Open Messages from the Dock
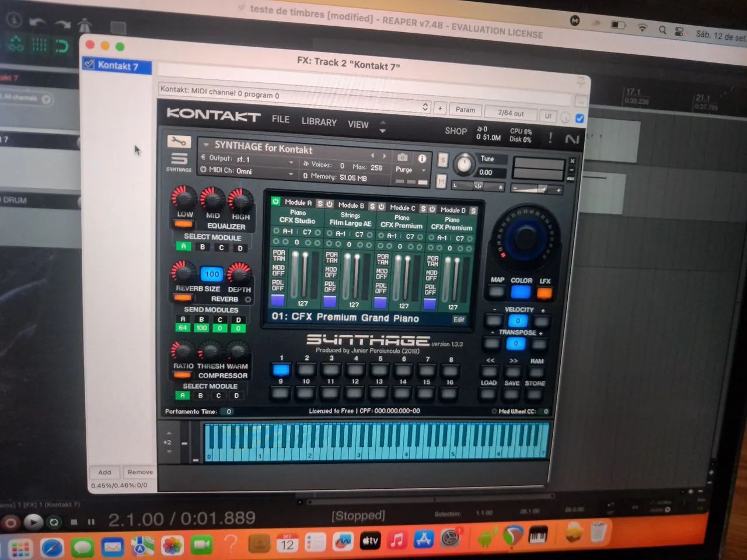 [x=82, y=548]
